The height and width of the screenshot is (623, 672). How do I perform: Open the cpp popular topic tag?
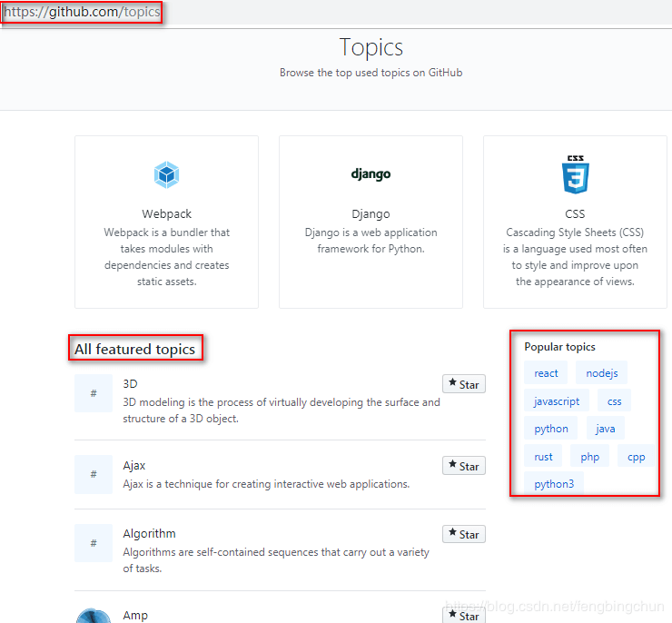click(x=636, y=456)
